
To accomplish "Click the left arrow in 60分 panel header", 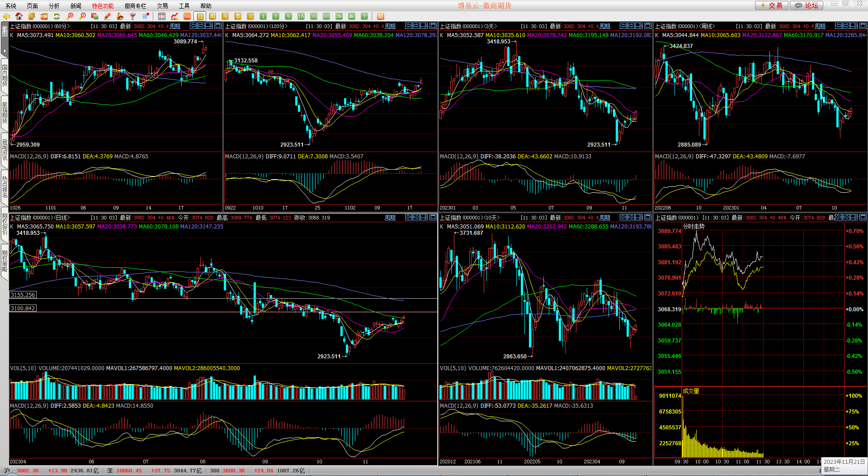I will coord(193,26).
